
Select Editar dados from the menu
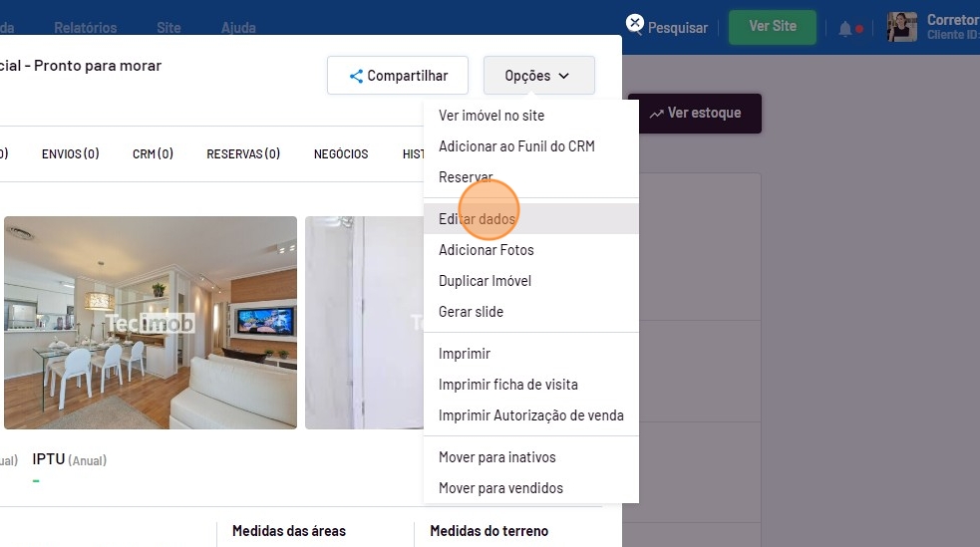478,219
